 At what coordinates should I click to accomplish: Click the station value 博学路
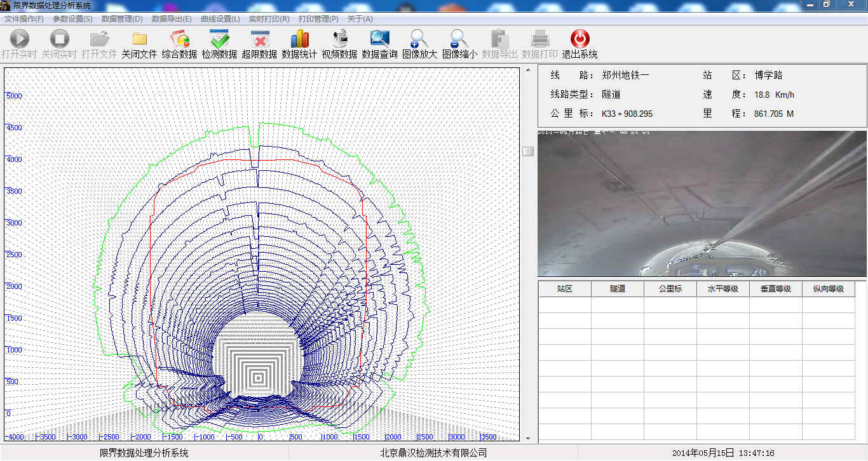pos(768,76)
